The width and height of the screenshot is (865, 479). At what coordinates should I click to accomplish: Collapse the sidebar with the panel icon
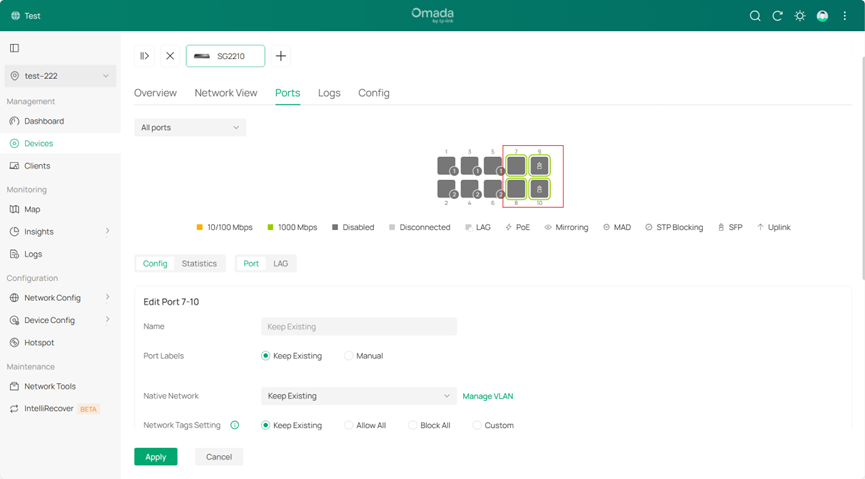coord(14,48)
